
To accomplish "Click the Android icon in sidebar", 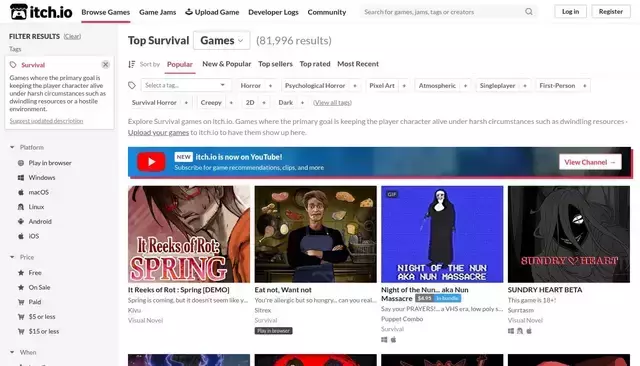I will 21,222.
